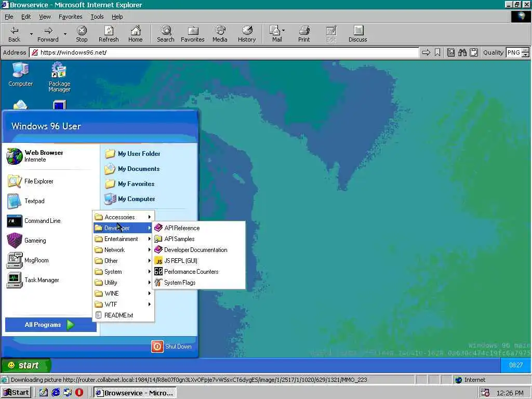Refresh the page from the toolbar
This screenshot has width=532, height=399.
click(109, 34)
